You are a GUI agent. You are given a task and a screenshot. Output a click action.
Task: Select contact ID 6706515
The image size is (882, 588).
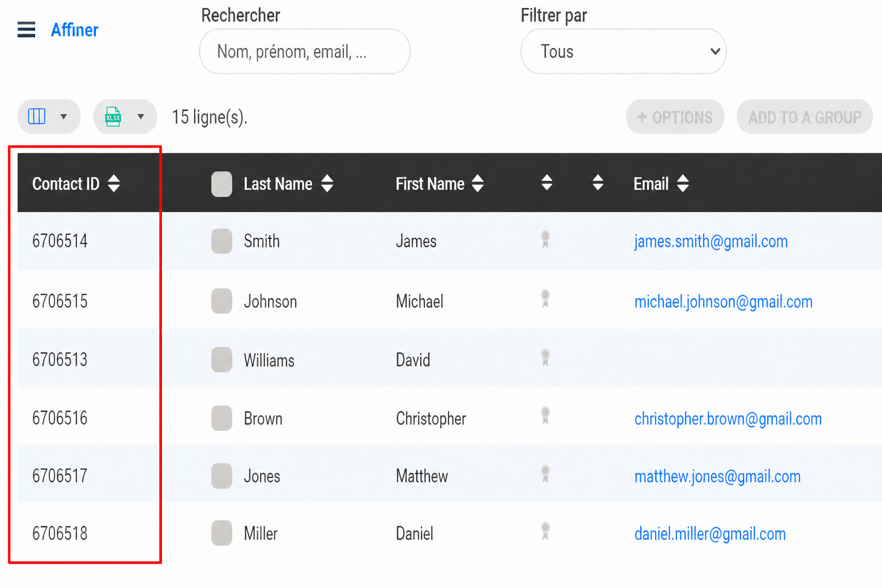pos(60,301)
